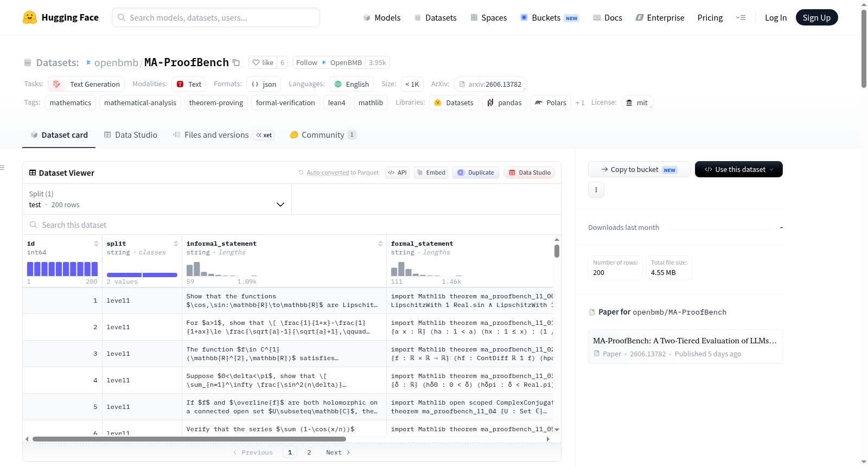Screen dimensions: 868x467
Task: Click the openbmb namespace link
Action: pos(116,62)
